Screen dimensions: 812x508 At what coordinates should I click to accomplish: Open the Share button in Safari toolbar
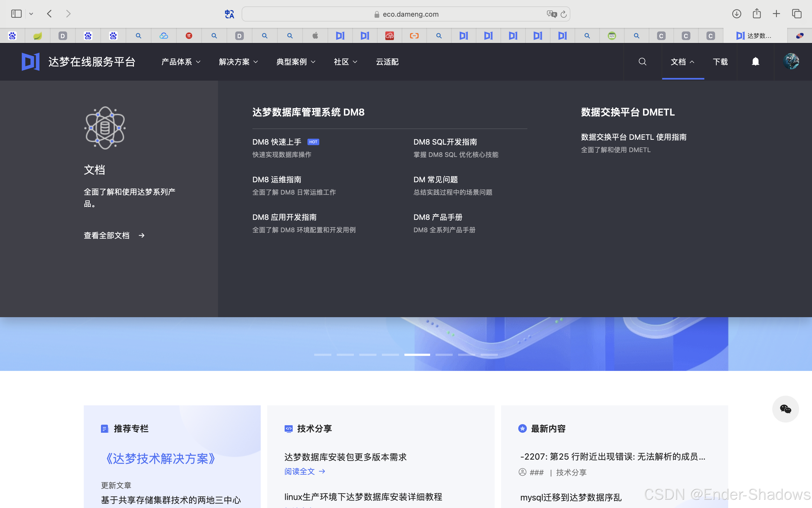(x=757, y=14)
